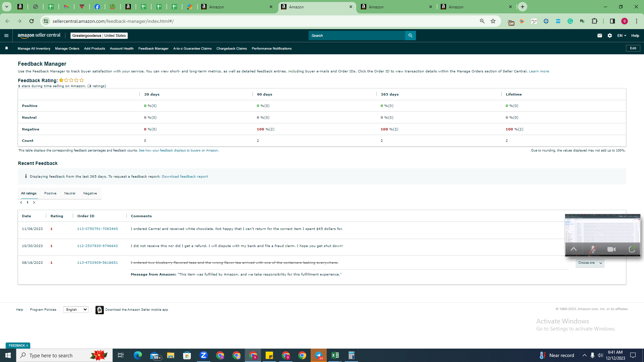
Task: Open order 113-0750791-7083440
Action: tap(98, 229)
